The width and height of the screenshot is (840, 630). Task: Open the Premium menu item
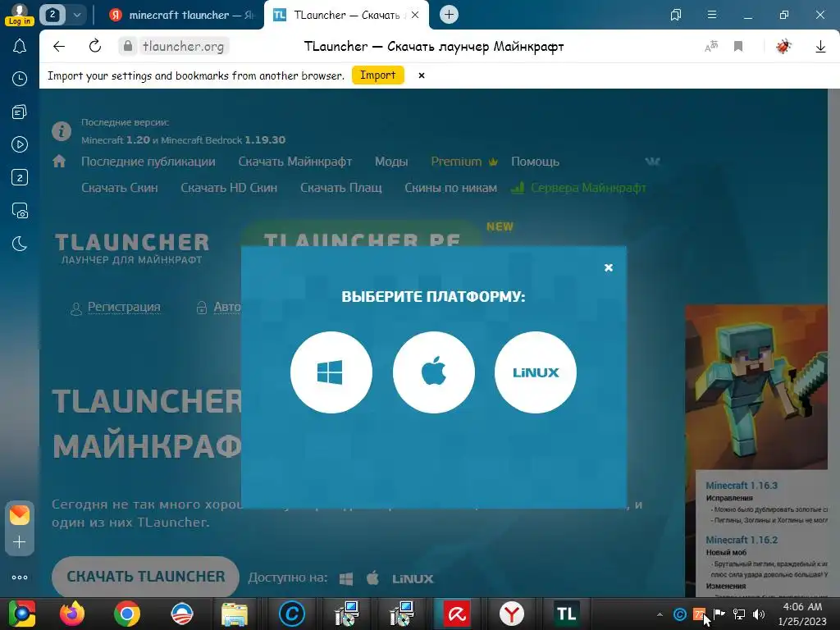coord(464,162)
